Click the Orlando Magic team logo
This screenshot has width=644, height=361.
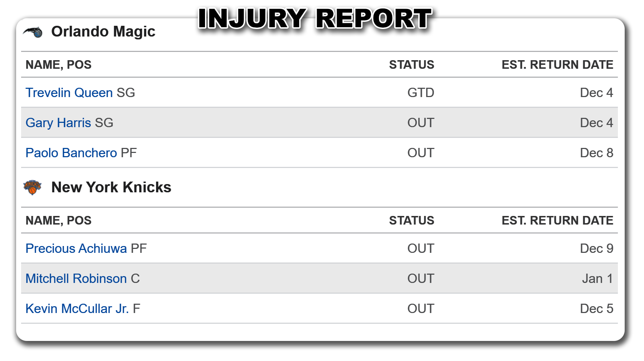tap(33, 32)
